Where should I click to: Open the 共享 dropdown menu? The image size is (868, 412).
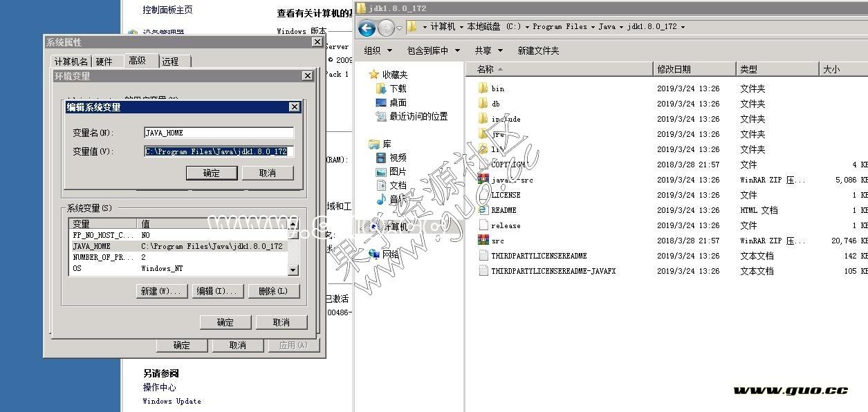487,50
